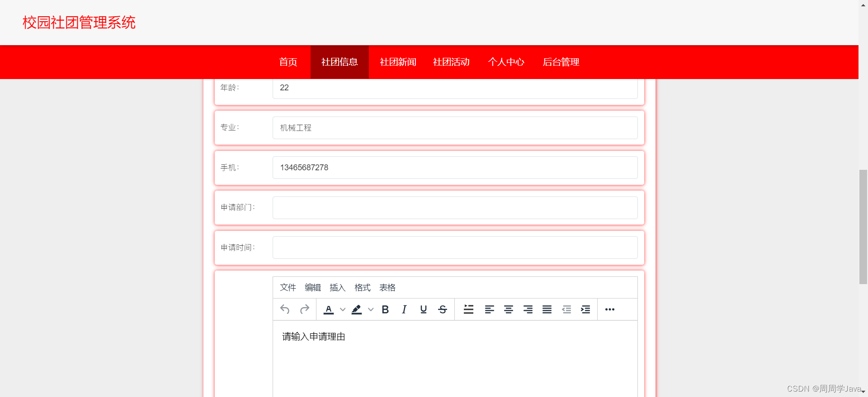
Task: Open the 插入 editor menu
Action: point(338,288)
